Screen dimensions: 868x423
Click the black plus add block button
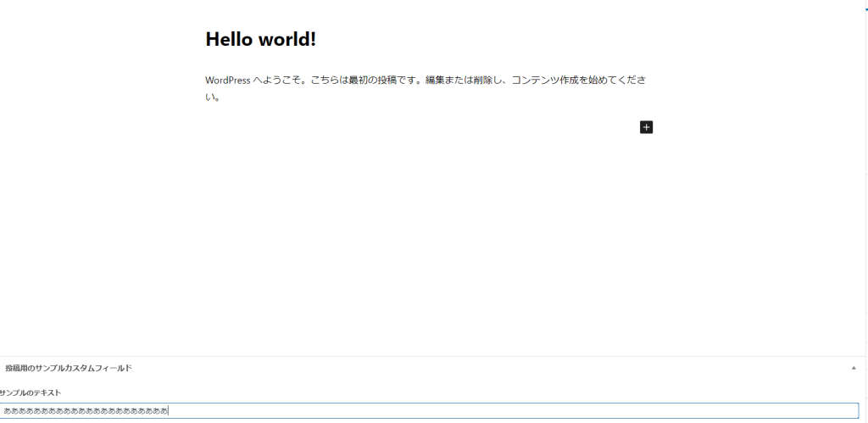click(646, 127)
